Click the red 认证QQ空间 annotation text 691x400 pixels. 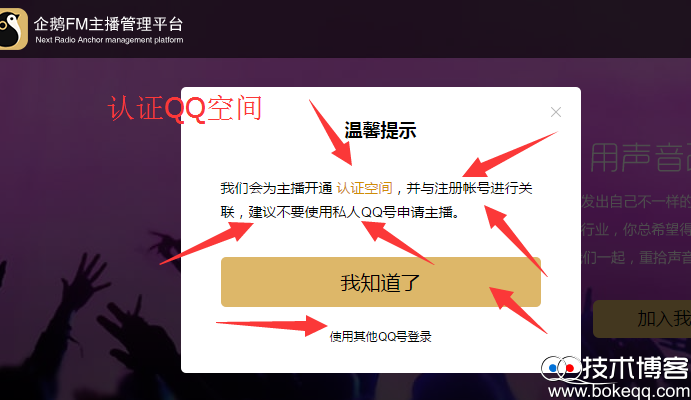click(x=185, y=109)
